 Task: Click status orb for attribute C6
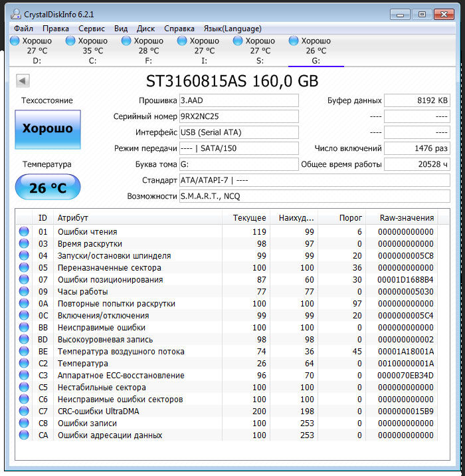point(24,399)
